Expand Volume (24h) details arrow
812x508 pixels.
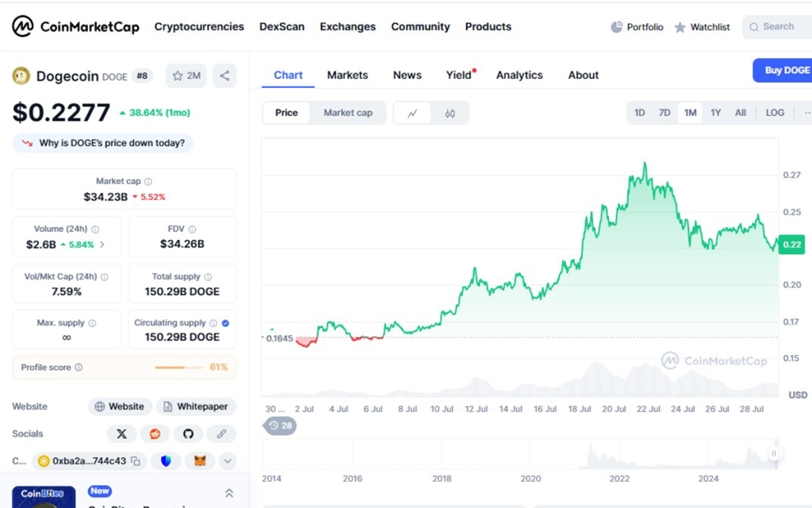[102, 244]
